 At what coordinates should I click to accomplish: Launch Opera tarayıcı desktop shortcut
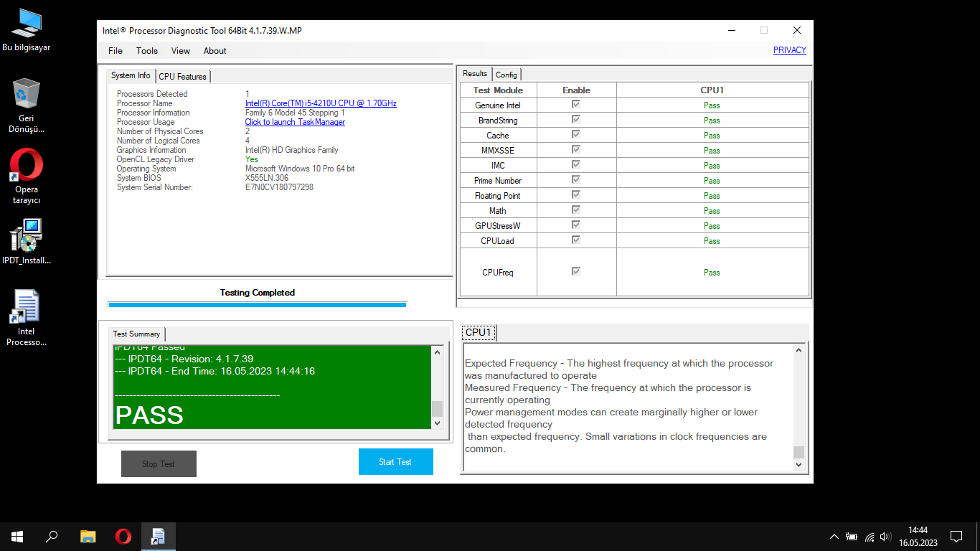27,176
